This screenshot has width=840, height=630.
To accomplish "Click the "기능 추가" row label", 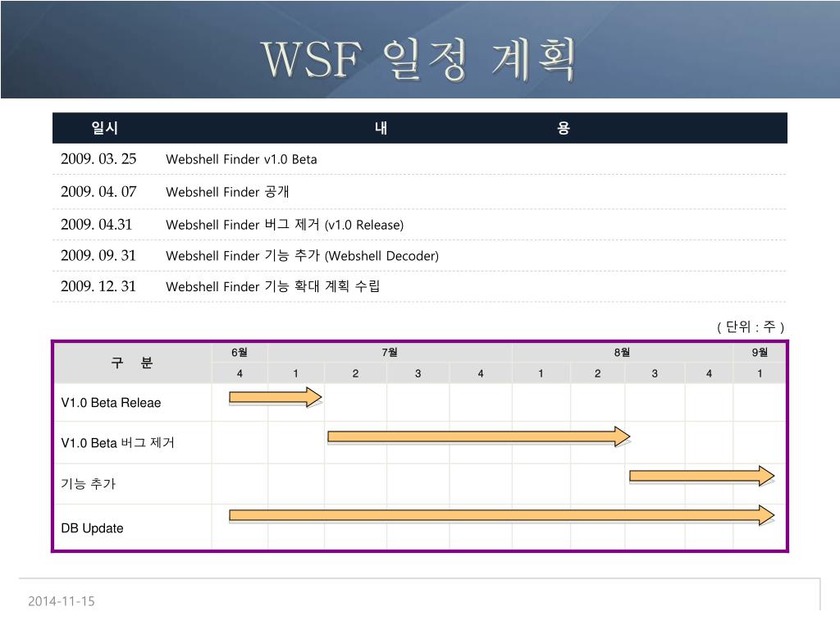I will 89,484.
